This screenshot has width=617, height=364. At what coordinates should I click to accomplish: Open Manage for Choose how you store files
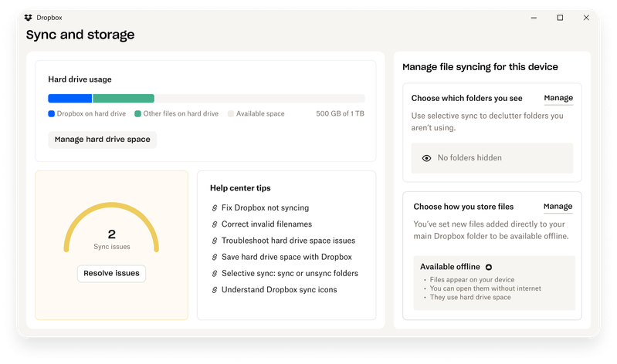point(558,207)
